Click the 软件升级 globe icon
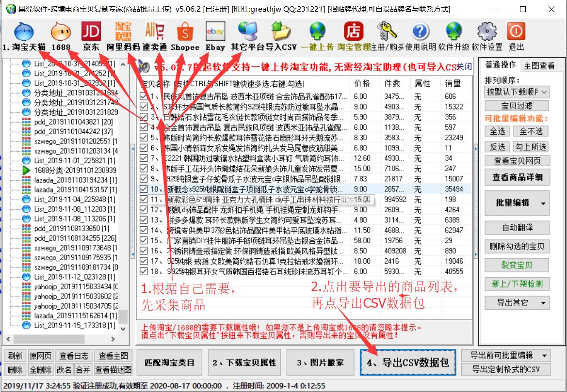Screen dimensions: 567x392 pyautogui.click(x=454, y=31)
